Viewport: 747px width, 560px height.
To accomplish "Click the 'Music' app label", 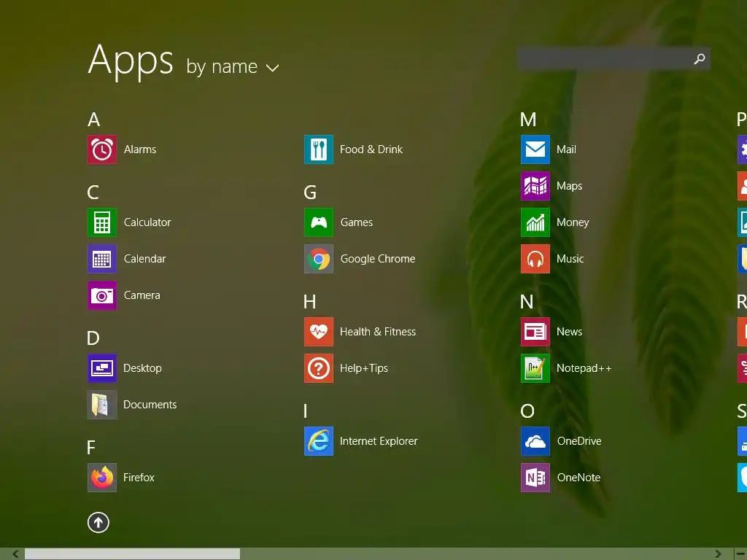I will pos(570,259).
